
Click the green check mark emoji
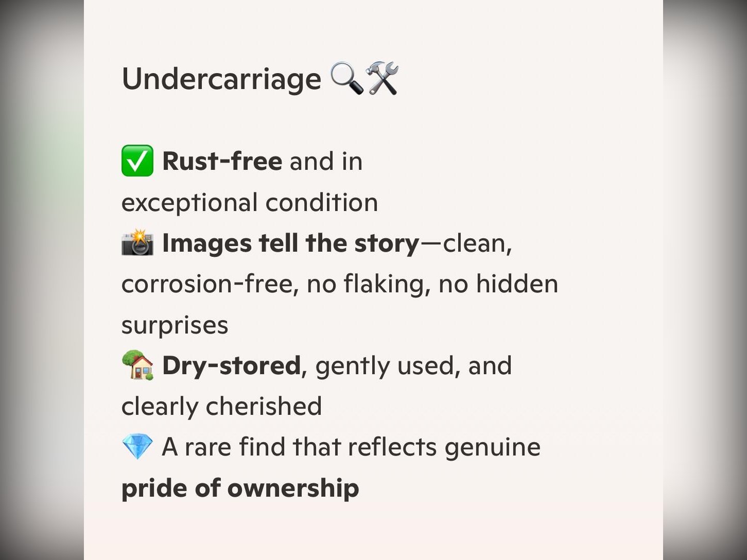coord(137,161)
